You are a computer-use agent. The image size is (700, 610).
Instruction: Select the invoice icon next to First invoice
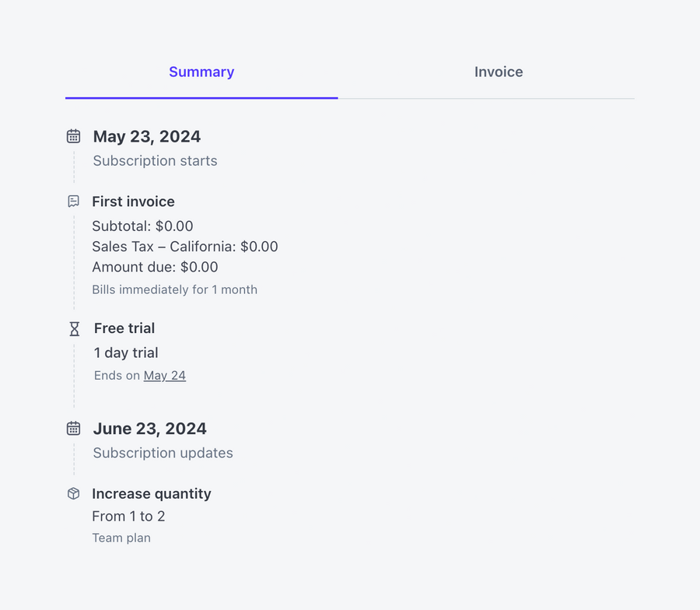click(x=73, y=201)
